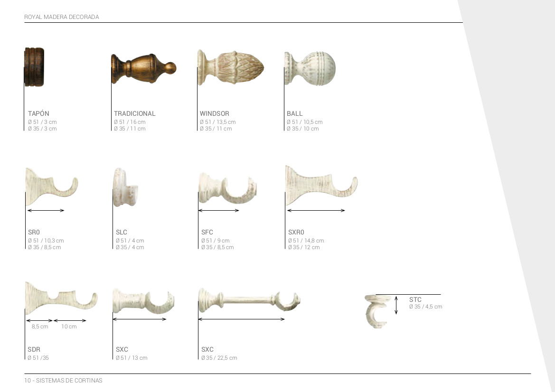
Task: Select the SXR0 long bracket image
Action: pos(321,186)
